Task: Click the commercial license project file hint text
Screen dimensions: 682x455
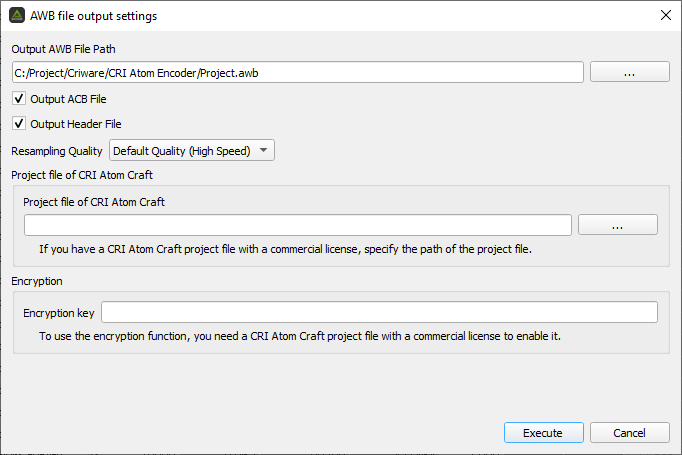Action: point(285,249)
